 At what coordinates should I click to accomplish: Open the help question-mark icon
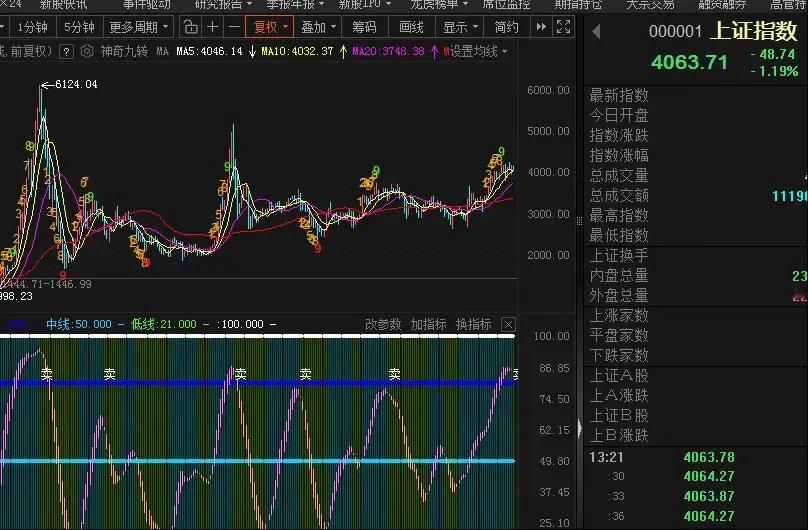tap(66, 52)
